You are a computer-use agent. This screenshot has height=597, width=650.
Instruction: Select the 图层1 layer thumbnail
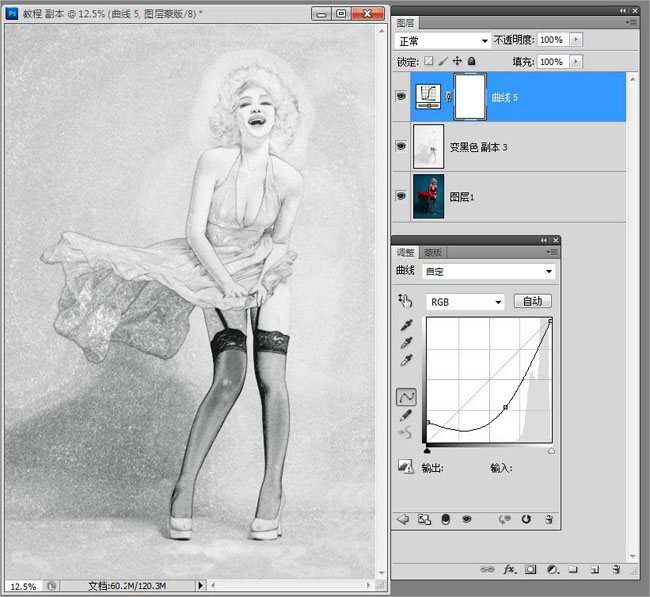click(428, 196)
